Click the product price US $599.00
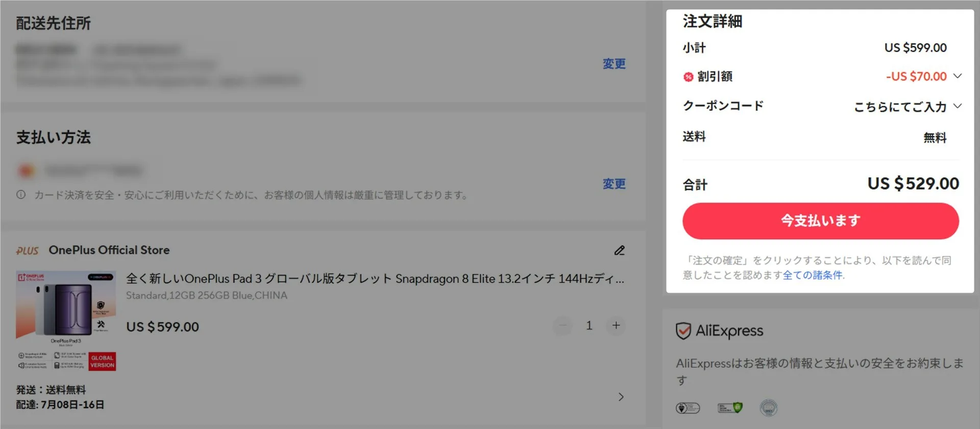 [x=162, y=327]
